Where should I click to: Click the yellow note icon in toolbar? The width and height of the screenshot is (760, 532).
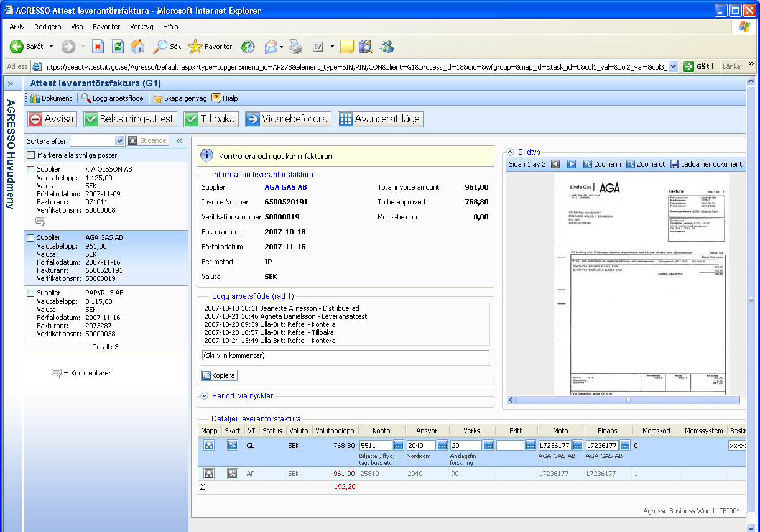click(x=347, y=47)
